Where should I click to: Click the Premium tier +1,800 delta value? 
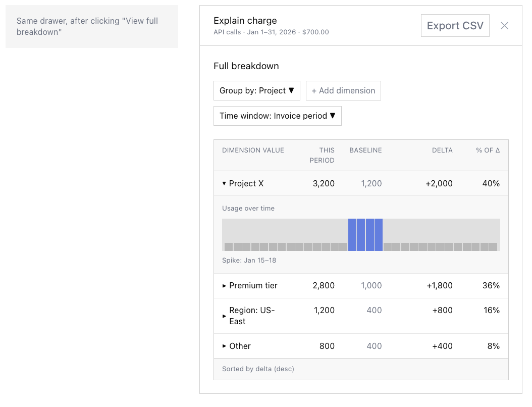pos(438,285)
